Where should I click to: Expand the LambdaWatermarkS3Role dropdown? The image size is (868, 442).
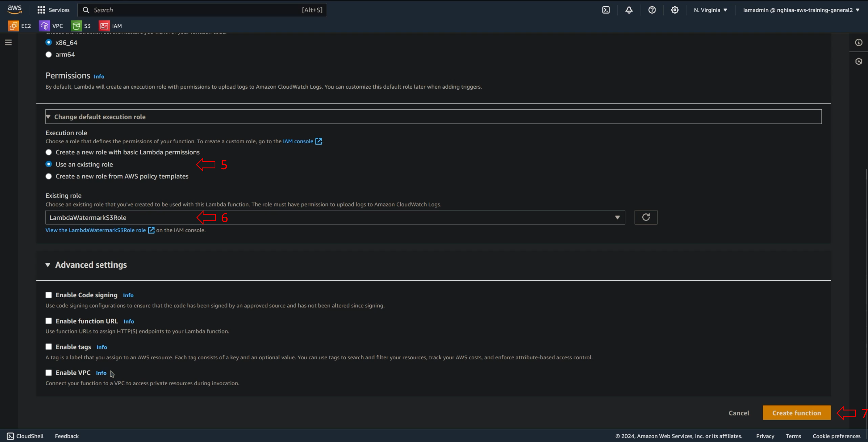(616, 217)
